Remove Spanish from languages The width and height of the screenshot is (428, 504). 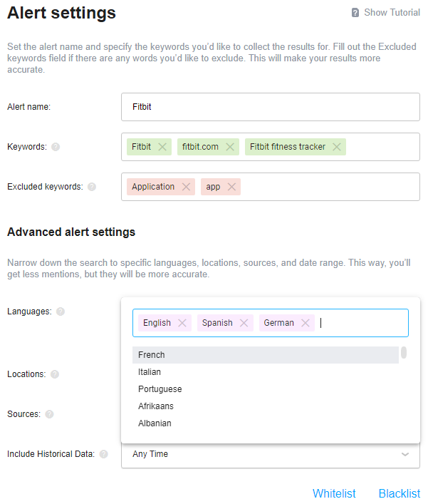click(244, 323)
